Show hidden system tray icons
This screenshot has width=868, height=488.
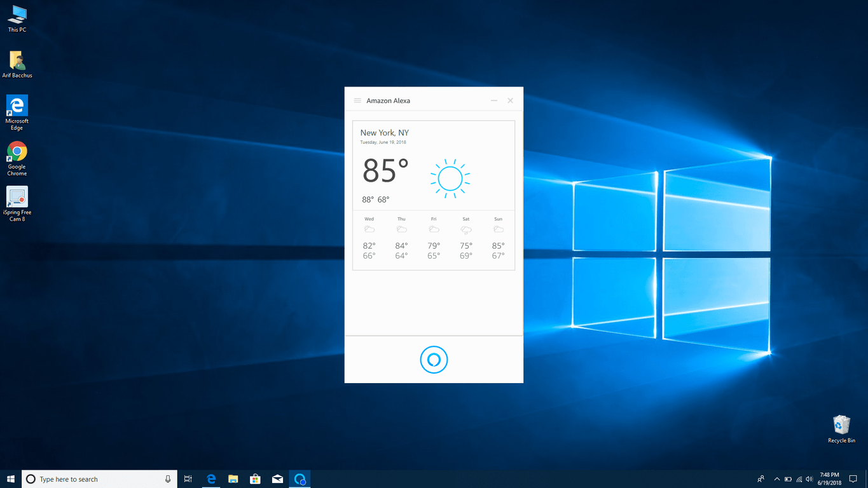(x=777, y=479)
